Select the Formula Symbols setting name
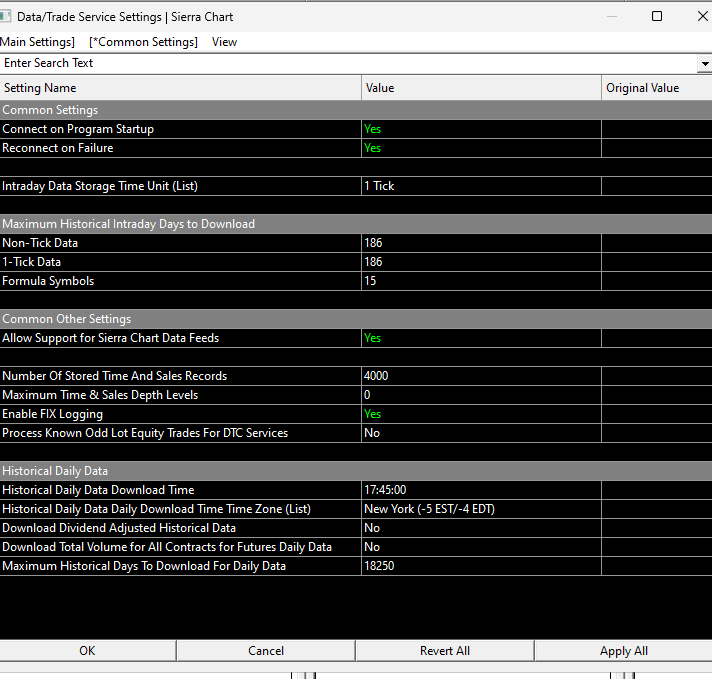 [180, 281]
